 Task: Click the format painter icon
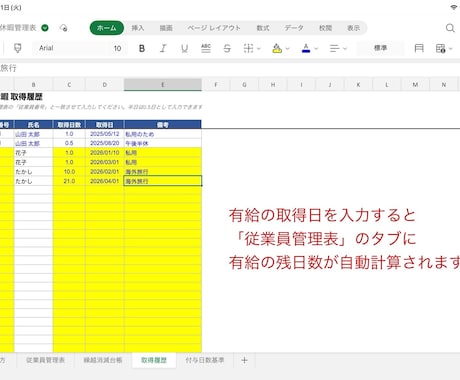click(x=18, y=48)
